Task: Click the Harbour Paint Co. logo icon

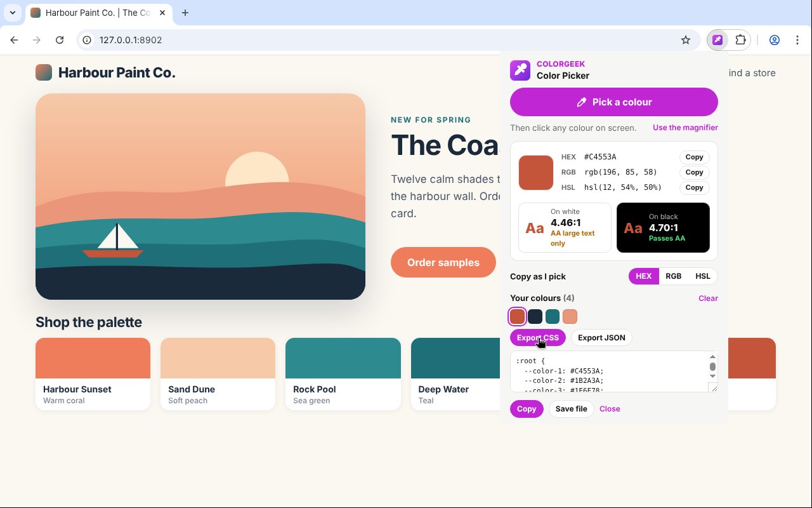Action: click(x=44, y=72)
